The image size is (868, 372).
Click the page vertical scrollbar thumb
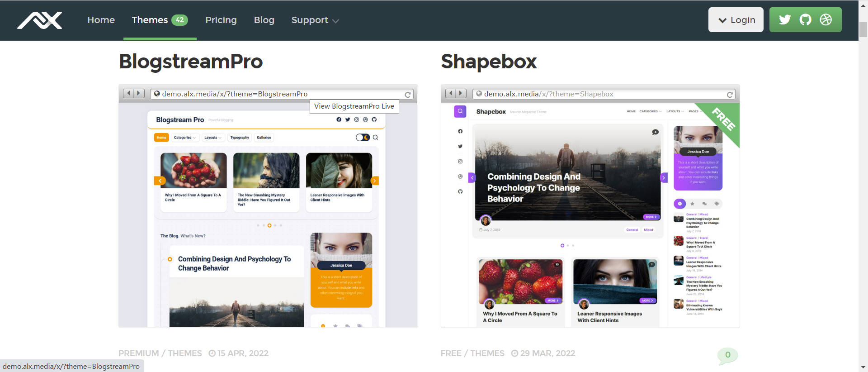[863, 29]
